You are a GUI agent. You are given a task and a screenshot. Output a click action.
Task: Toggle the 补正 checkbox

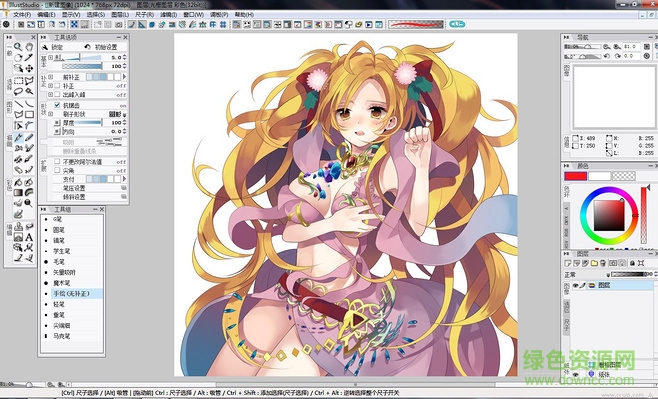coord(57,86)
